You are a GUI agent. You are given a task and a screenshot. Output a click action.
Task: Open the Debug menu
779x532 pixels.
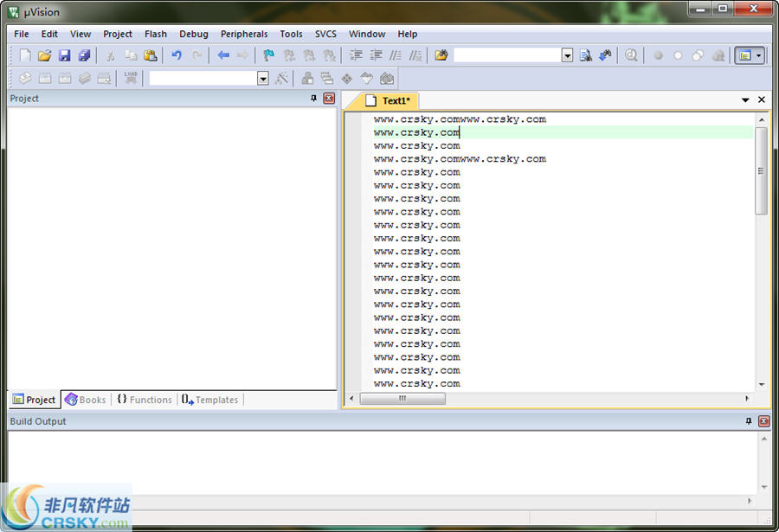194,34
